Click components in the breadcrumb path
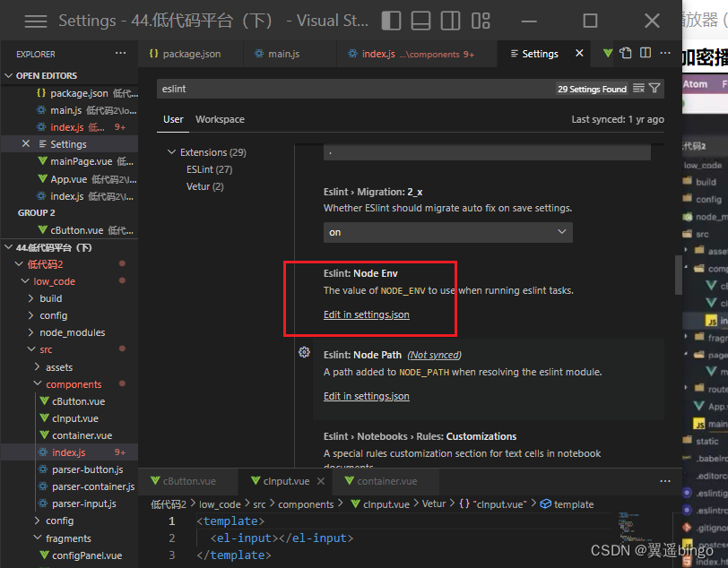This screenshot has width=728, height=568. tap(306, 504)
